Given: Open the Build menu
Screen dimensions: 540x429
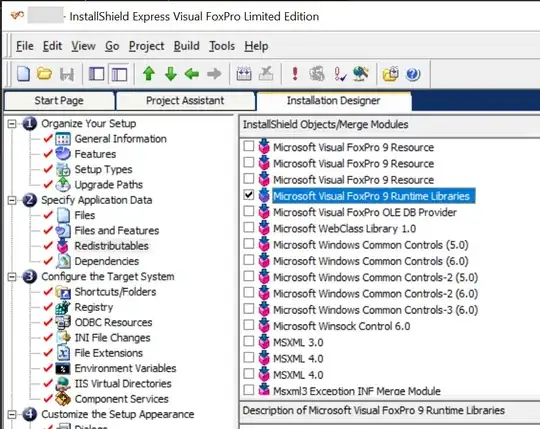Looking at the screenshot, I should [186, 46].
